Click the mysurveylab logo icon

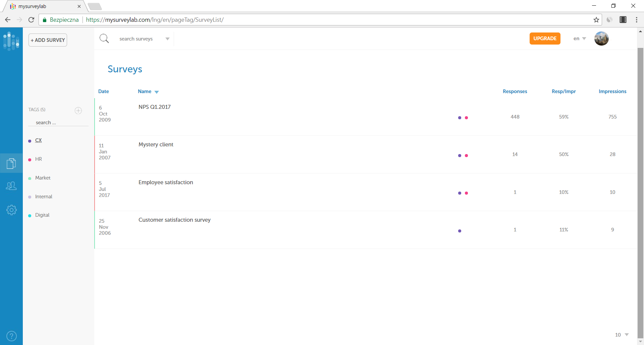pyautogui.click(x=11, y=41)
